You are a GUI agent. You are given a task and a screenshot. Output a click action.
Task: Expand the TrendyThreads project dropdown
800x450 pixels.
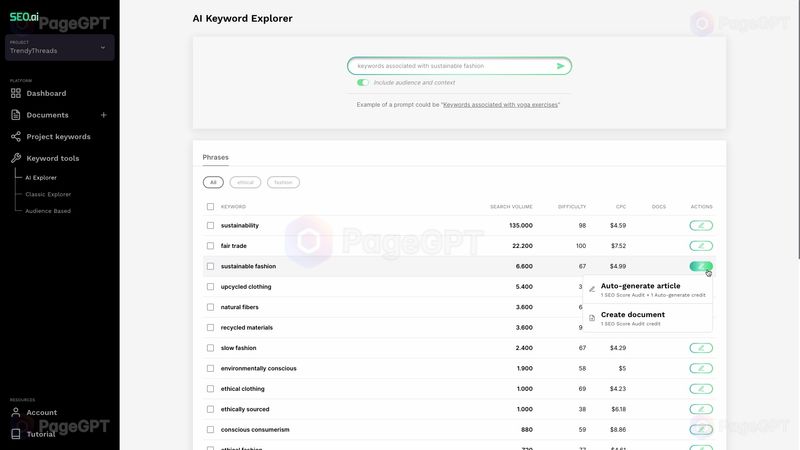click(x=59, y=47)
